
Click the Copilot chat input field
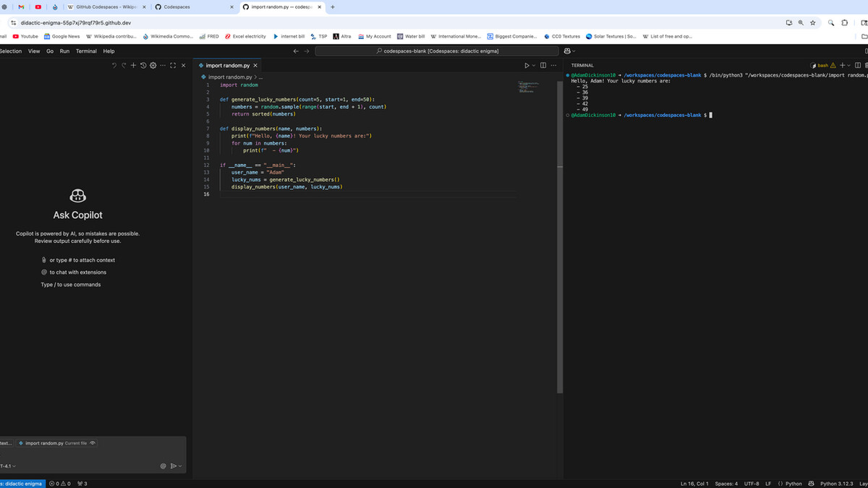pos(93,454)
